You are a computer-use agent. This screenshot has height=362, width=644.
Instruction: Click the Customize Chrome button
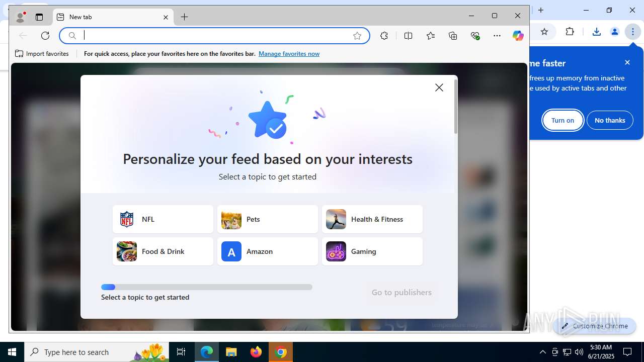pos(595,326)
